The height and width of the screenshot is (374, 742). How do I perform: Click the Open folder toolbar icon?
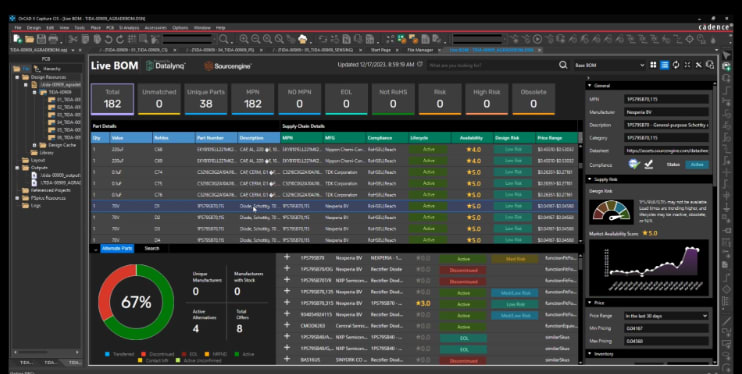click(x=30, y=39)
